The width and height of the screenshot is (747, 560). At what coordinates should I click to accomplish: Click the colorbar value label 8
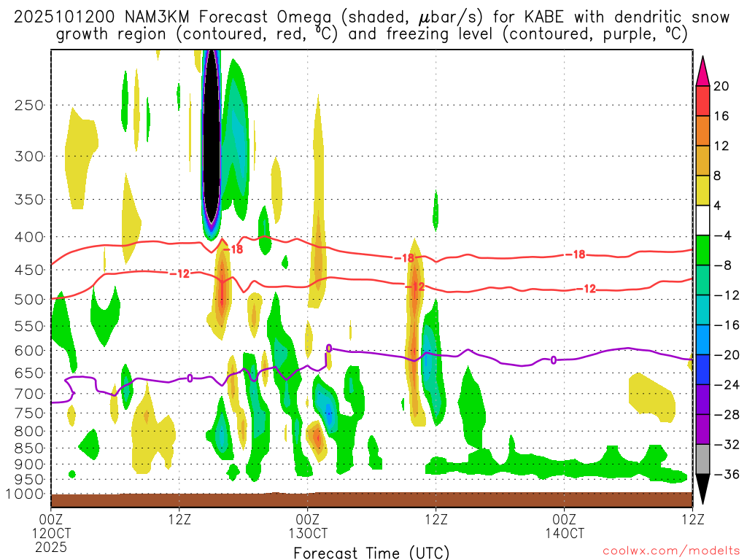tap(718, 176)
